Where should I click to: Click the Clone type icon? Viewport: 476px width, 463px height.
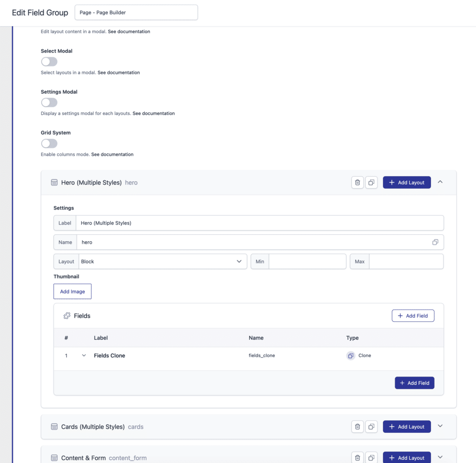(x=350, y=356)
